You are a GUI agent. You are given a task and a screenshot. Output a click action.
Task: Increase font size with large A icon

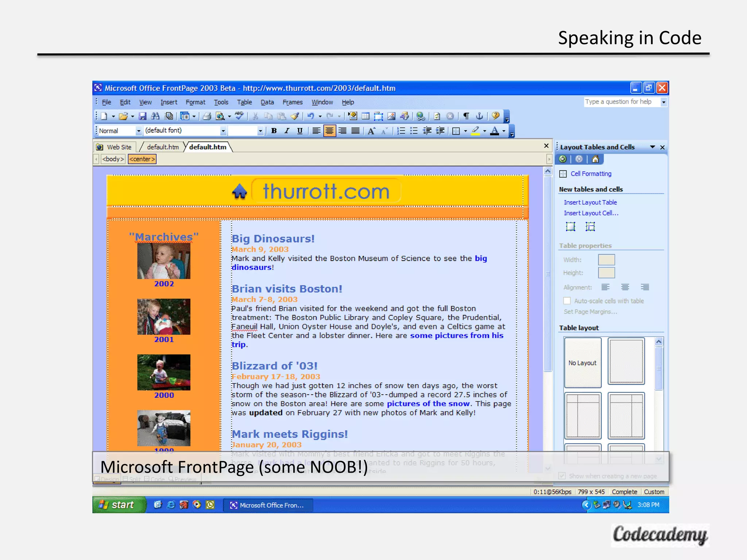371,131
